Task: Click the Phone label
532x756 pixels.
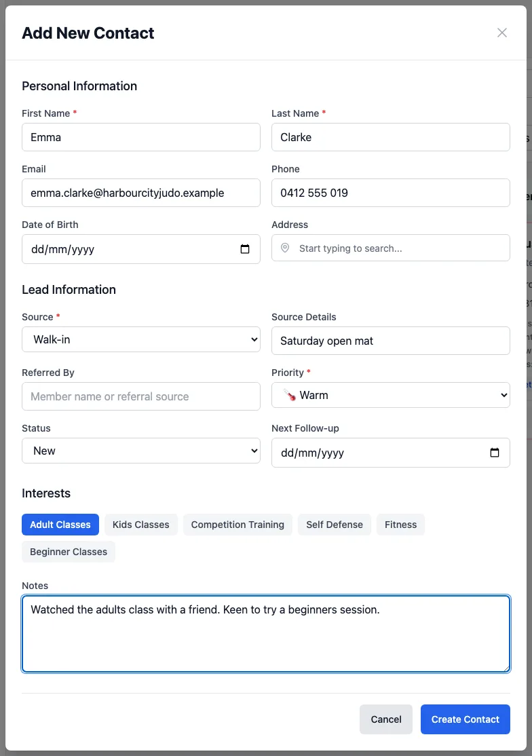Action: pyautogui.click(x=285, y=169)
